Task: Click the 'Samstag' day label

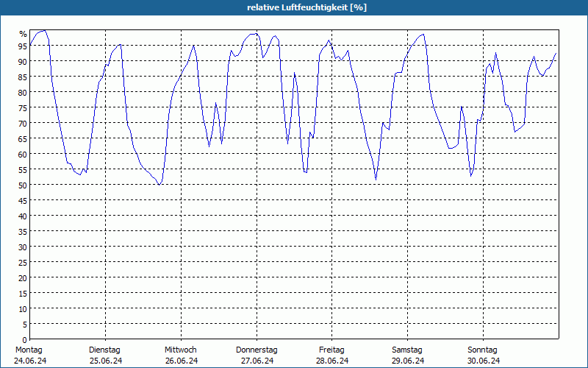Action: pos(407,350)
